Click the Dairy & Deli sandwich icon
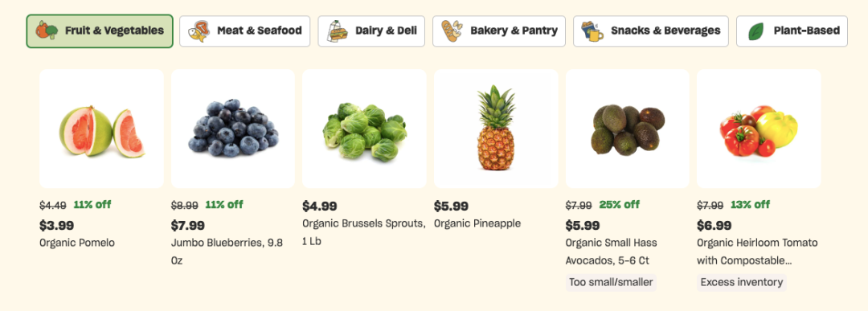 pos(337,31)
